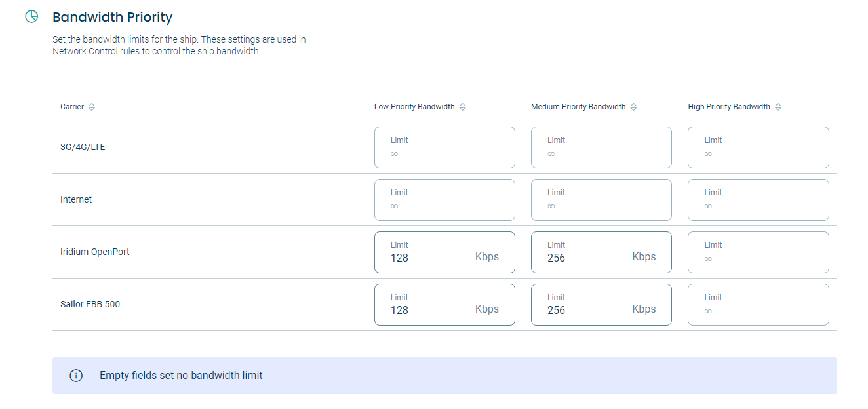
Task: Edit Sailor FBB 500 low priority 128 field
Action: point(444,305)
